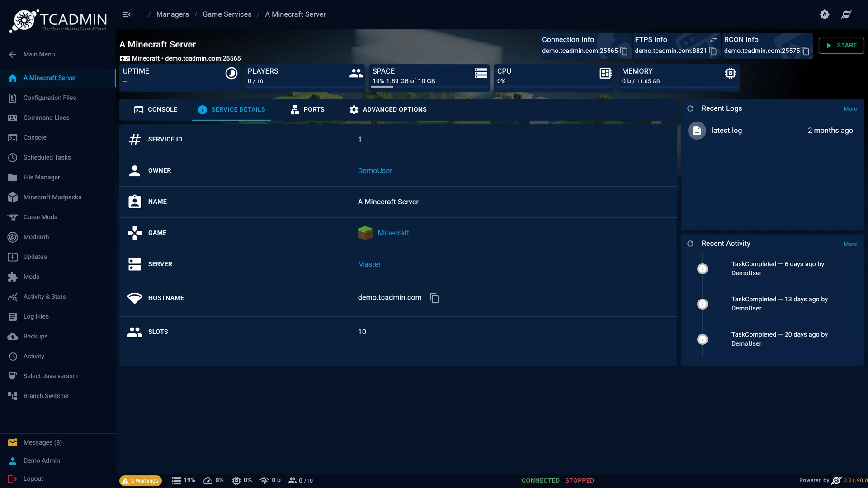Click the status bar network 0 b icon
This screenshot has height=488, width=868.
click(x=264, y=481)
